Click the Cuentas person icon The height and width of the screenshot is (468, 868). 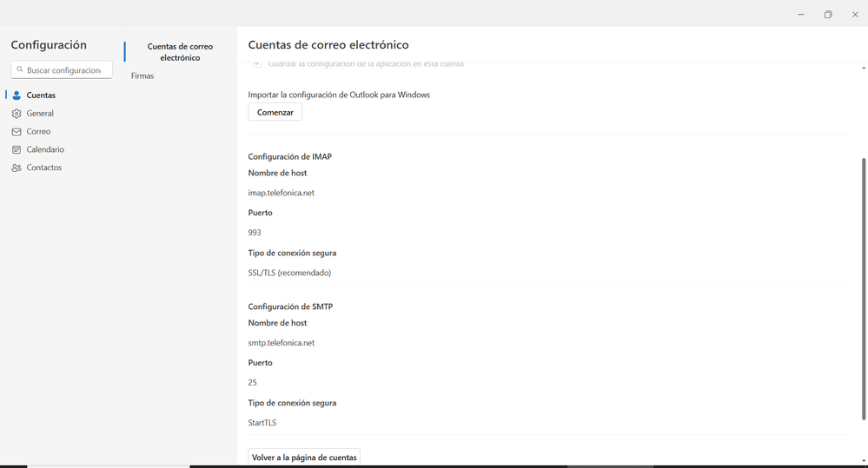17,96
